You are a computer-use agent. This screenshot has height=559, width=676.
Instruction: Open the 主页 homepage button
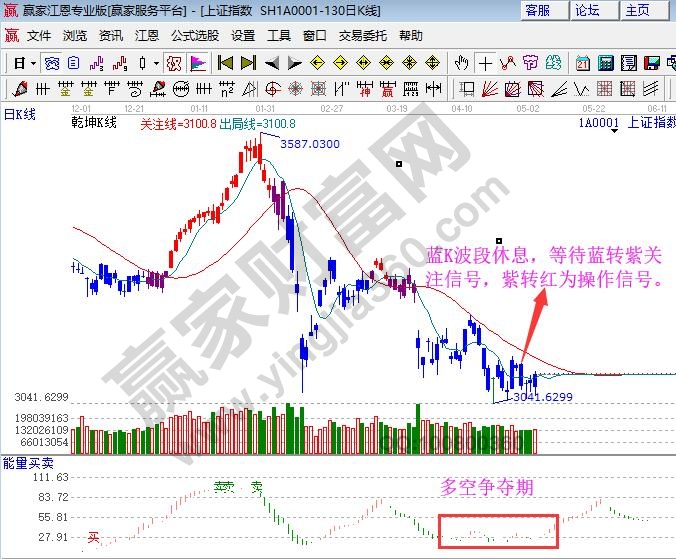637,10
